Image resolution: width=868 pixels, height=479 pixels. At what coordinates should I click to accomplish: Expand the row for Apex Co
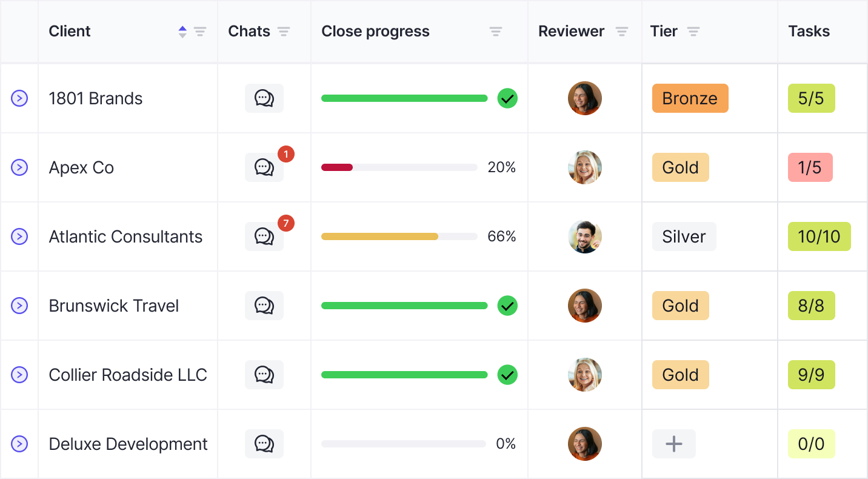[19, 167]
